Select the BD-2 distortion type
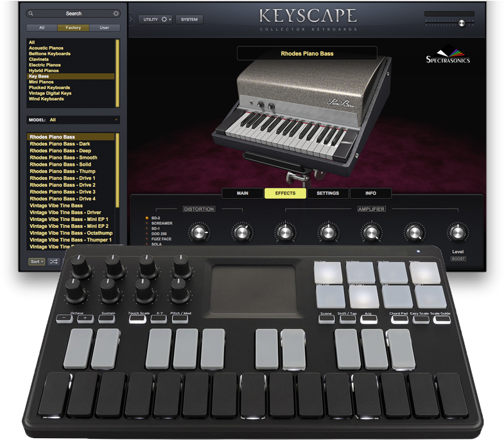The width and height of the screenshot is (504, 440). point(156,218)
